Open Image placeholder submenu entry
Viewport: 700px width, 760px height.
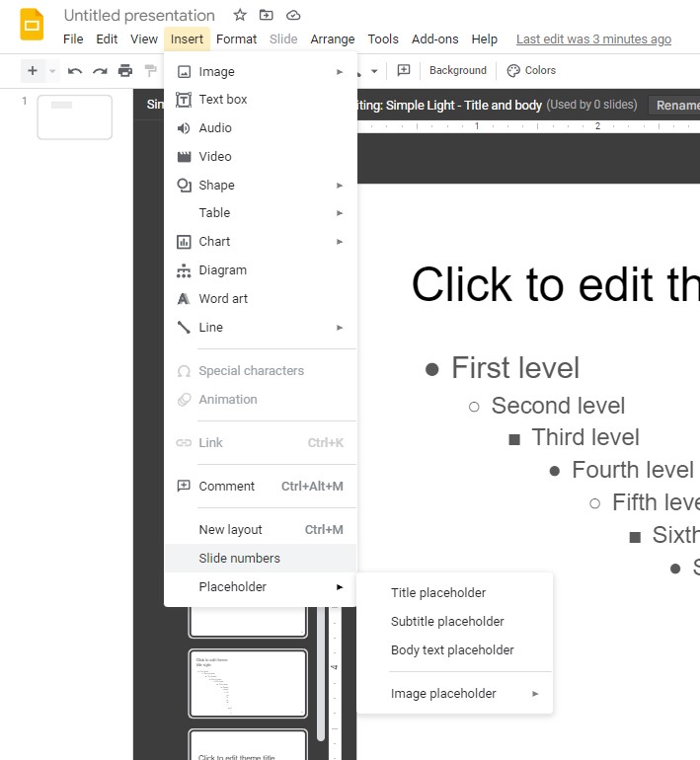(x=455, y=694)
